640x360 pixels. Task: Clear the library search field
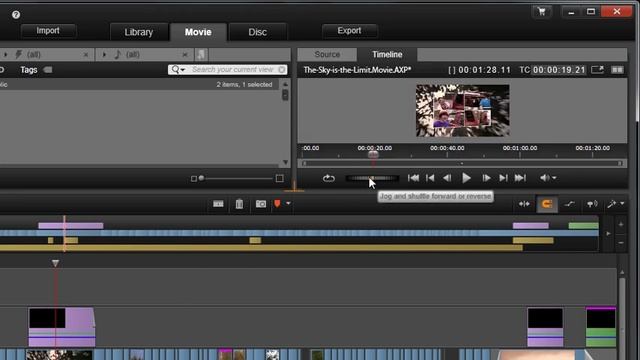282,70
